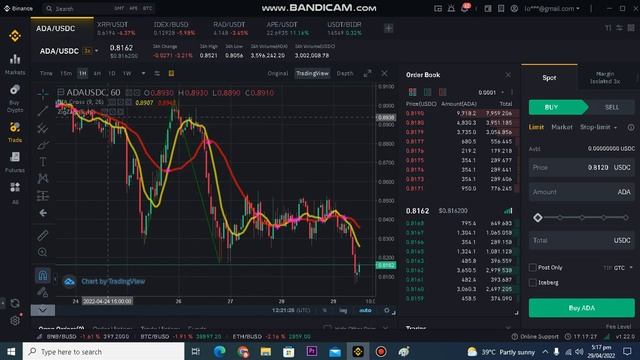Select the Market order type

tap(562, 127)
